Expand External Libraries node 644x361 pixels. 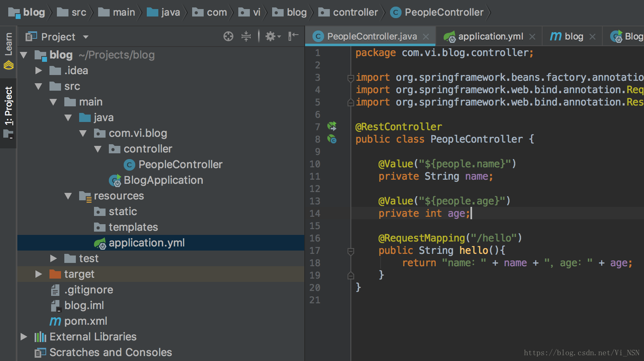point(24,337)
